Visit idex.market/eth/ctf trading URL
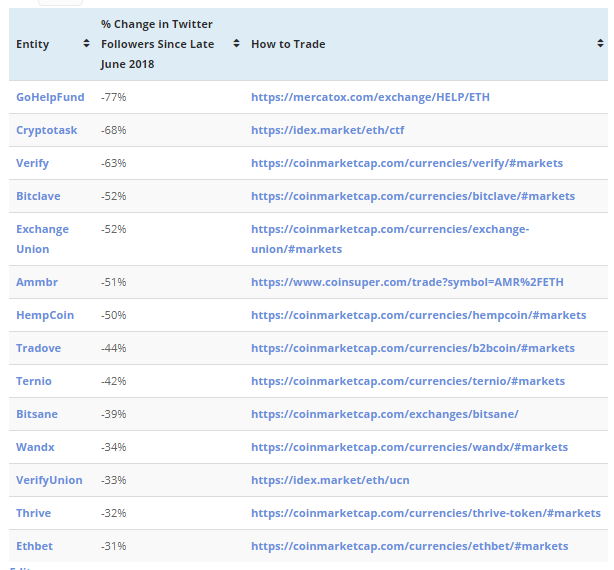 [328, 130]
